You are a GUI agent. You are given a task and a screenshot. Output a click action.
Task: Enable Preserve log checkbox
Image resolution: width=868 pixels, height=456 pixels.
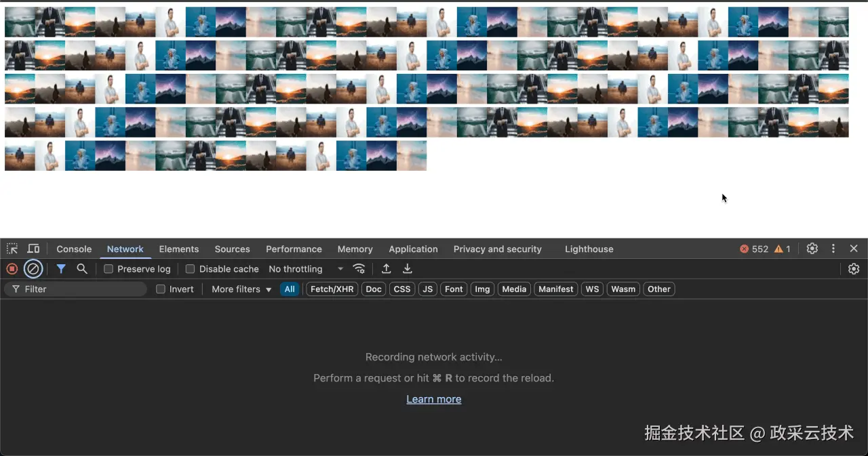pos(108,269)
